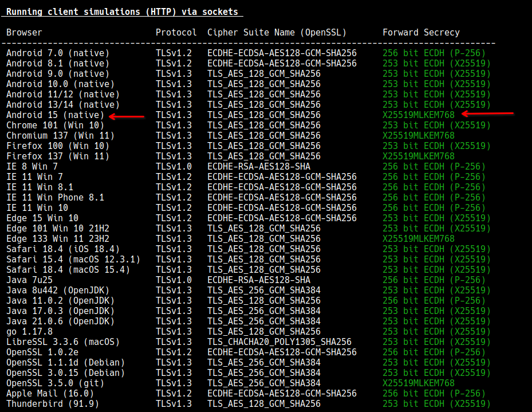Click TLSv1.3 protocol in Android 9.0 row
532x412 pixels.
point(174,74)
